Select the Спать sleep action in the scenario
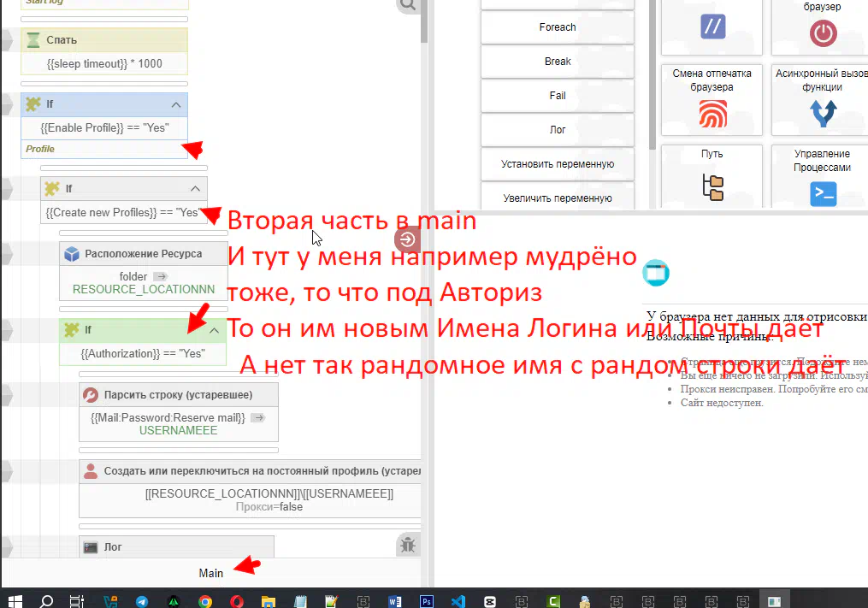This screenshot has width=868, height=608. coord(62,40)
